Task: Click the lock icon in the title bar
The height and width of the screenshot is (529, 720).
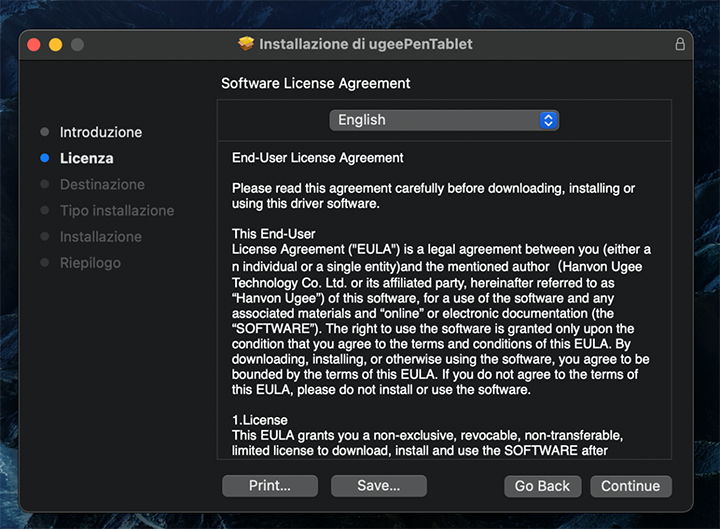Action: [680, 44]
